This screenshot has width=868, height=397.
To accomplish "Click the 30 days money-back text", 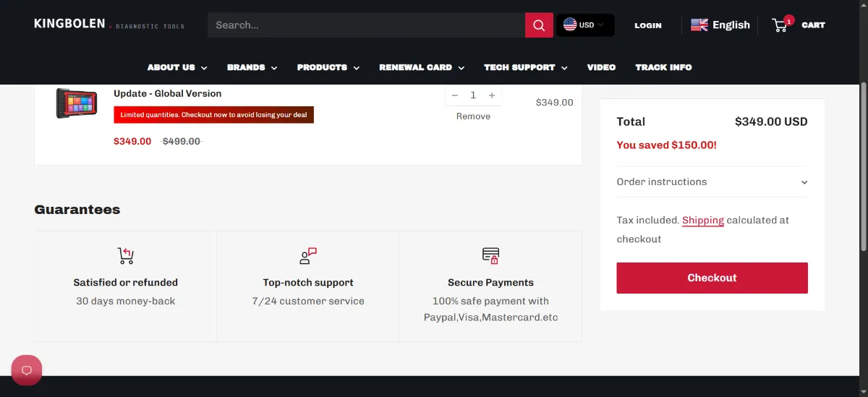I will (x=126, y=302).
